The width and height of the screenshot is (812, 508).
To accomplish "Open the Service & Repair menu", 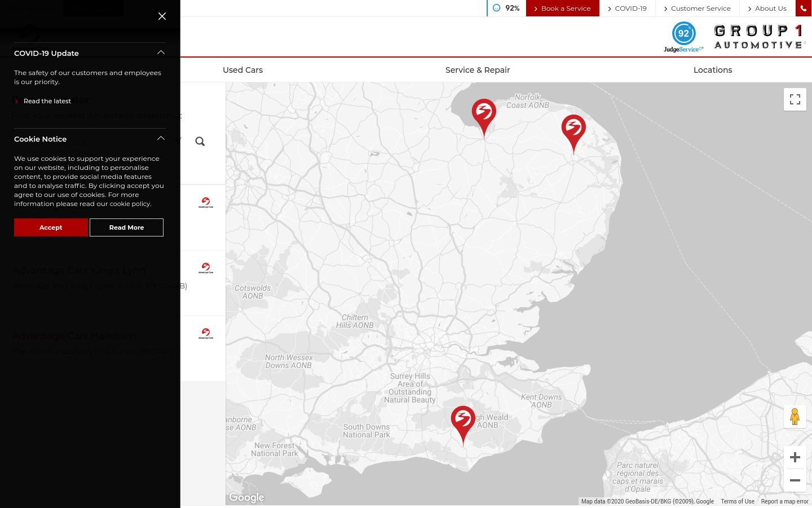I will click(478, 70).
